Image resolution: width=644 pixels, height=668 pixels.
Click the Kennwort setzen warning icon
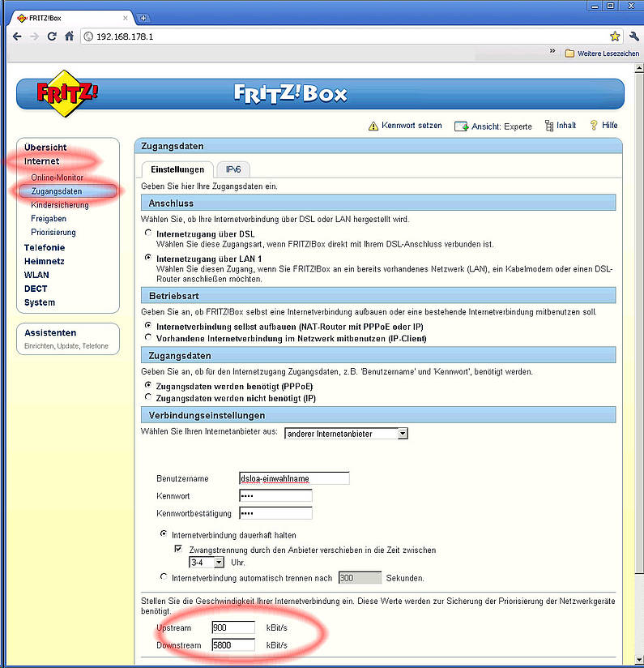[x=373, y=126]
